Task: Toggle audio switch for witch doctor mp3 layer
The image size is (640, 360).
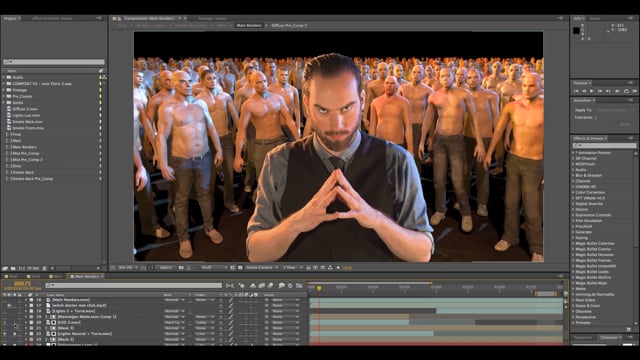Action: [x=9, y=305]
